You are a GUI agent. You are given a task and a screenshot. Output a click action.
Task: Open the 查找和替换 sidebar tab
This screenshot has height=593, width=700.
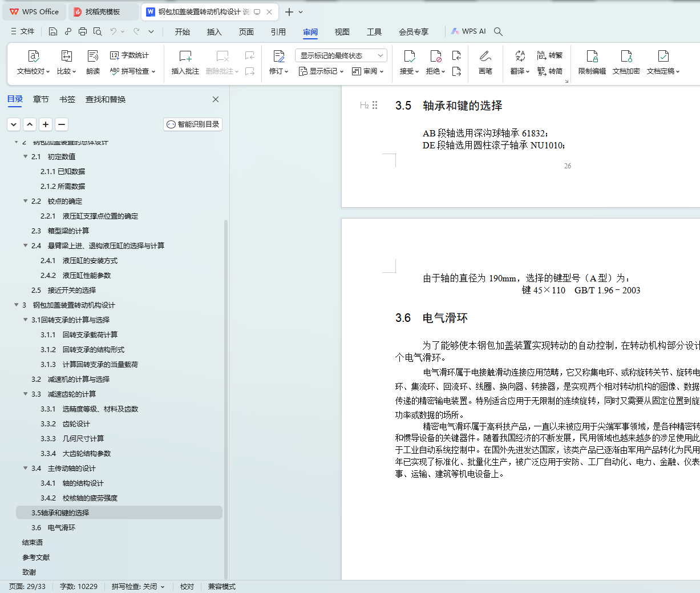[106, 99]
